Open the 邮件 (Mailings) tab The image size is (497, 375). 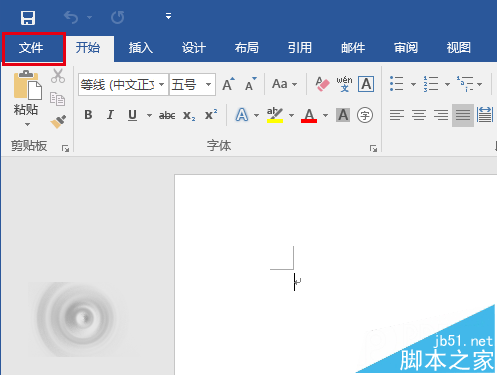(x=353, y=48)
